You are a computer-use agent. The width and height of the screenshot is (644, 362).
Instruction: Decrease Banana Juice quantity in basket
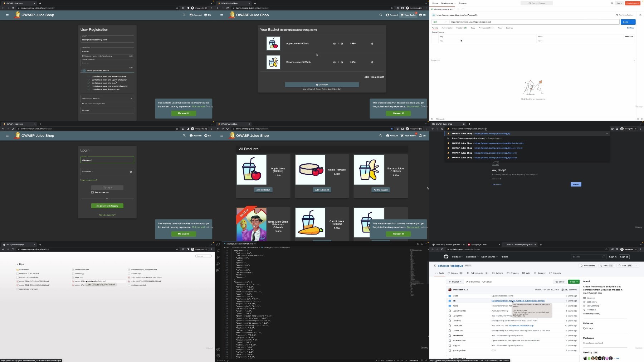click(335, 62)
